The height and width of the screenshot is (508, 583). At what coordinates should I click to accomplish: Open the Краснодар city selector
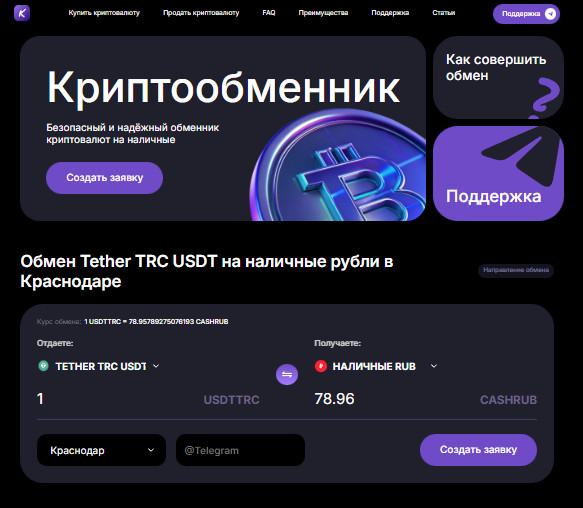coord(102,450)
